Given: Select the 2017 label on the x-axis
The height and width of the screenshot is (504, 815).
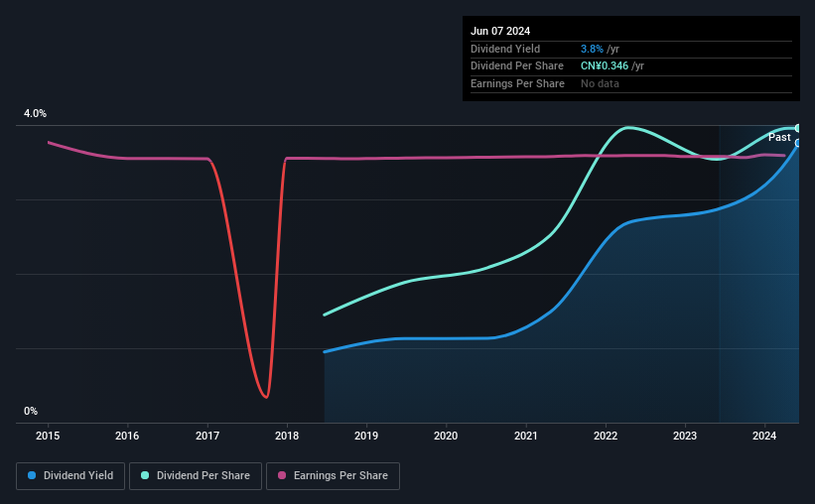Looking at the screenshot, I should click(x=207, y=436).
